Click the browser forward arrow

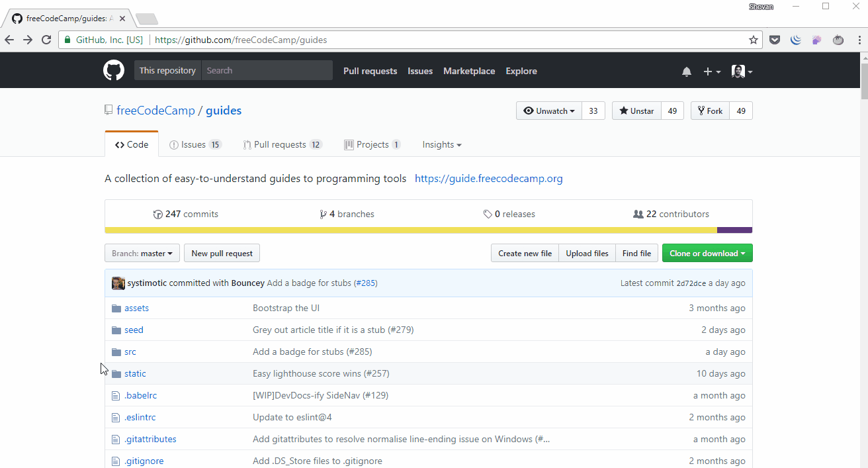click(28, 40)
